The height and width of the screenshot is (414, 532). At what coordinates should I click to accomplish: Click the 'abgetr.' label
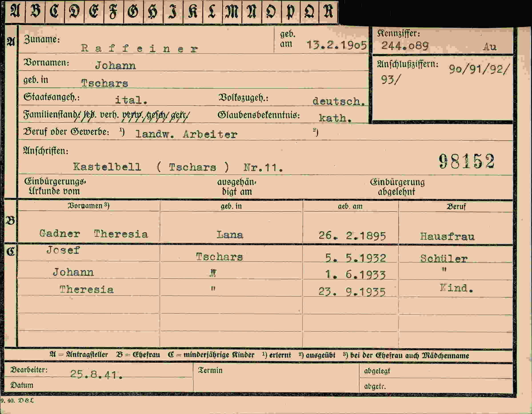[375, 386]
